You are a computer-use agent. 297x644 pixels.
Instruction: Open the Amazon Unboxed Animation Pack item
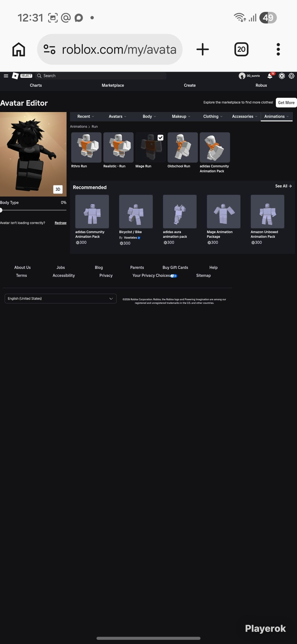coord(267,212)
